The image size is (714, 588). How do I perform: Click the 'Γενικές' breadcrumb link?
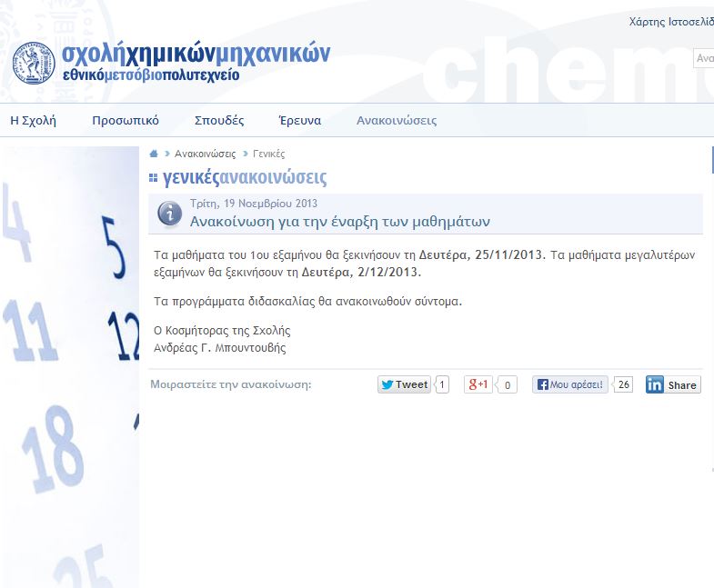268,154
